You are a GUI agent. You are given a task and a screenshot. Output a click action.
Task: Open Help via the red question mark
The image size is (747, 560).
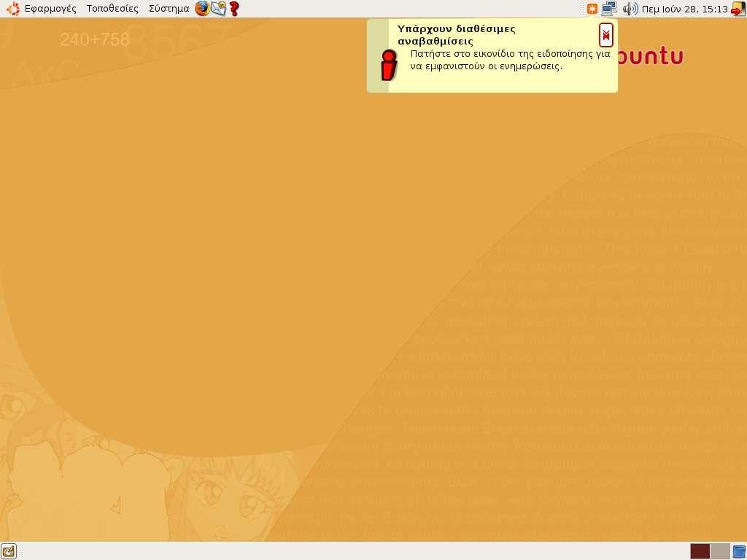tap(233, 8)
